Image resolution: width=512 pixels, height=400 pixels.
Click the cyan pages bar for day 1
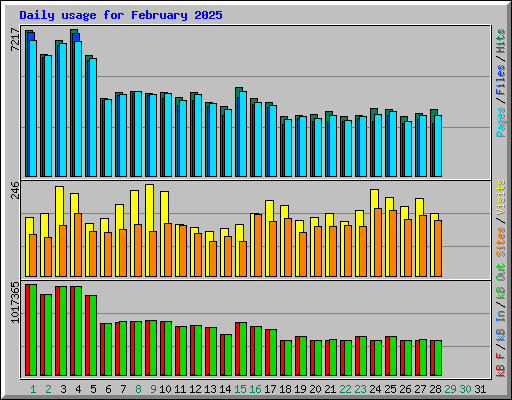pyautogui.click(x=33, y=108)
